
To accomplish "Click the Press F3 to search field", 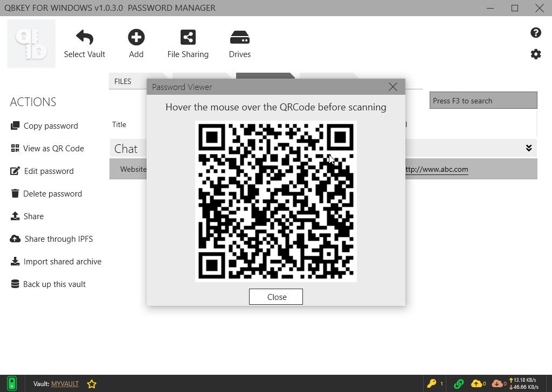I will click(x=484, y=101).
